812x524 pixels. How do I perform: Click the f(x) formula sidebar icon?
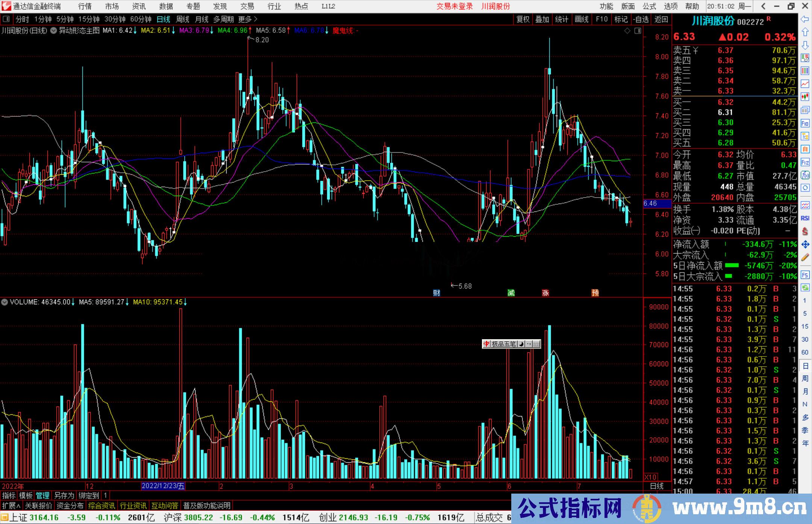point(805,175)
